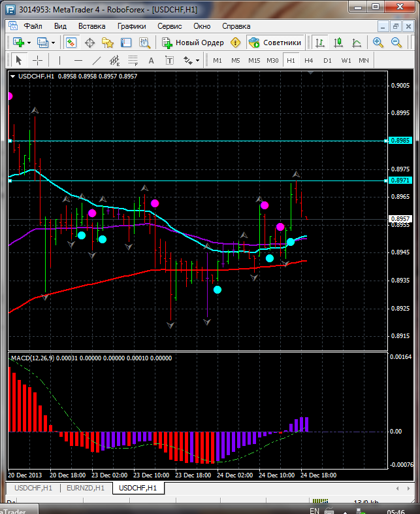This screenshot has height=514, width=420.
Task: Select the Crosshair tool
Action: 38,60
